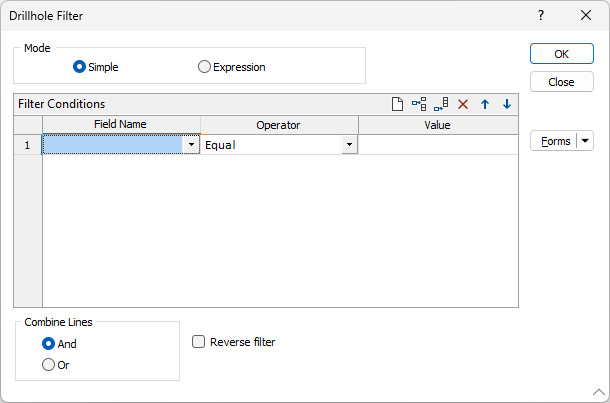Click the Close button
Viewport: 610px width, 403px height.
(x=562, y=82)
